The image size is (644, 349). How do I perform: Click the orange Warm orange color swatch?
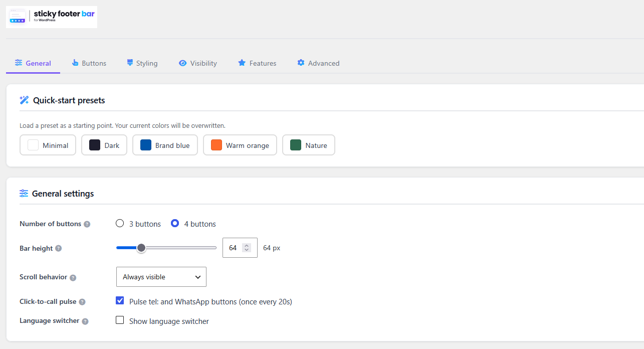pyautogui.click(x=217, y=145)
